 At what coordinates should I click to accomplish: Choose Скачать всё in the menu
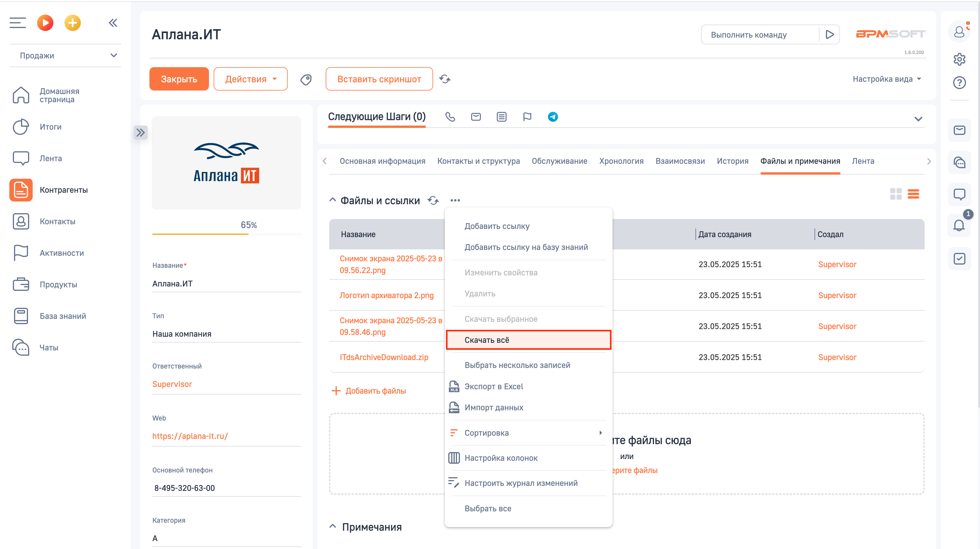529,340
